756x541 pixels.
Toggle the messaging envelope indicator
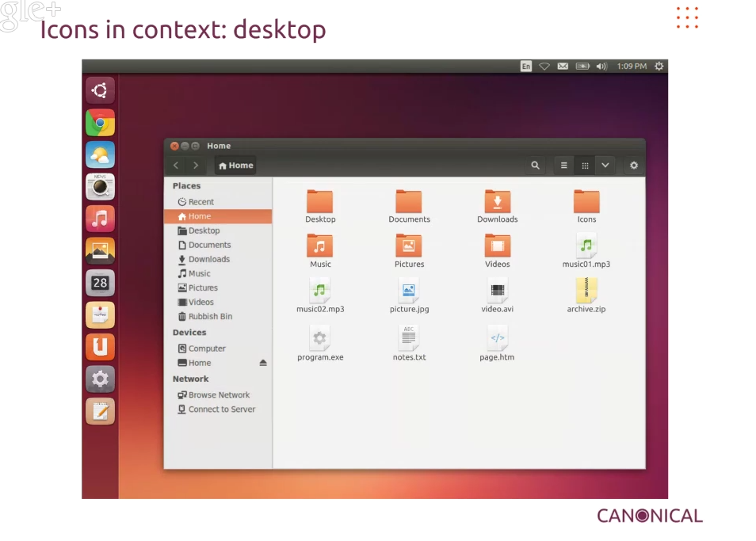click(563, 67)
